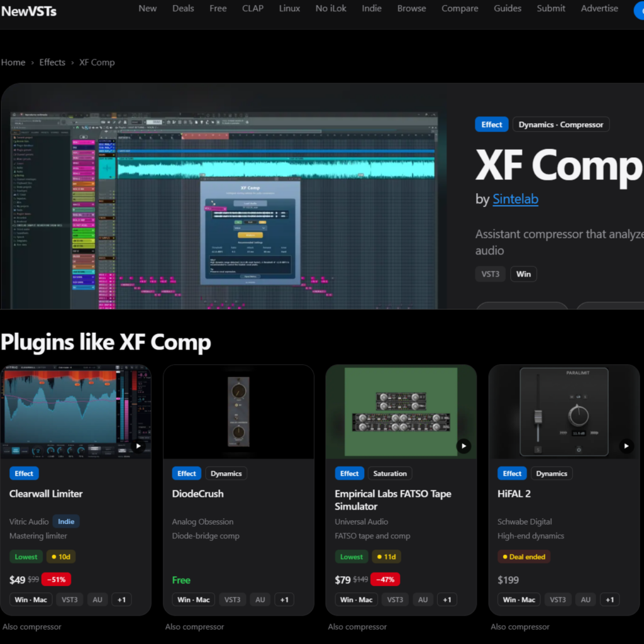Go to the Deals page
This screenshot has width=644, height=644.
183,8
